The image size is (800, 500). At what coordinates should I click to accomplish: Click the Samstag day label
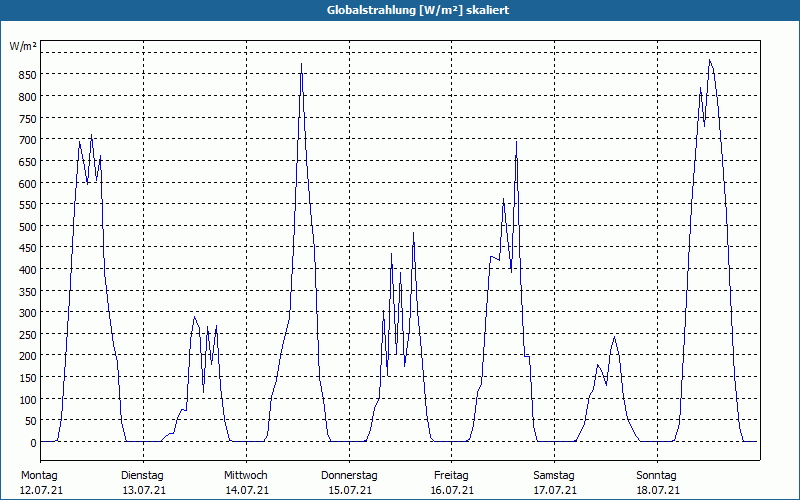(554, 476)
